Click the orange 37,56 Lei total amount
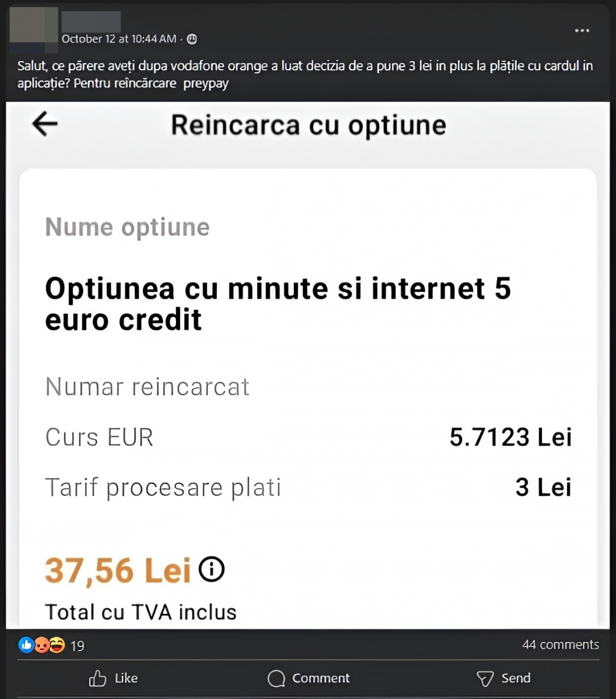The width and height of the screenshot is (616, 699). [x=118, y=570]
